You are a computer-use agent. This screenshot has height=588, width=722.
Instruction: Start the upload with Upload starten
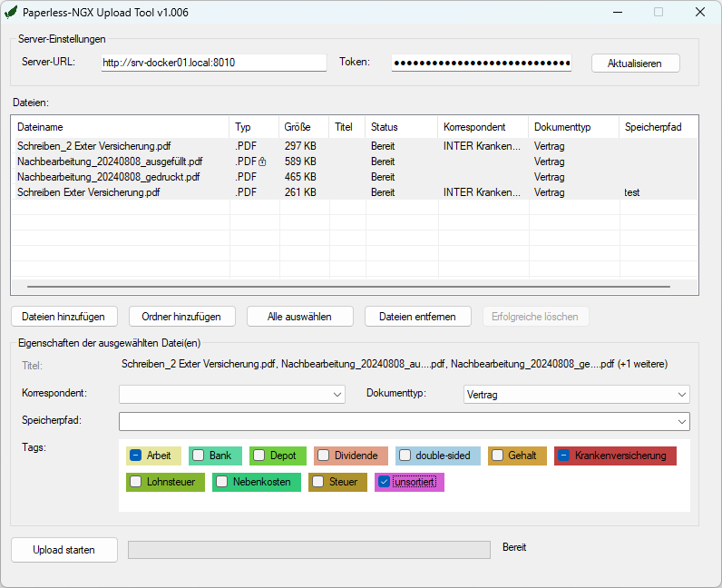(x=64, y=550)
